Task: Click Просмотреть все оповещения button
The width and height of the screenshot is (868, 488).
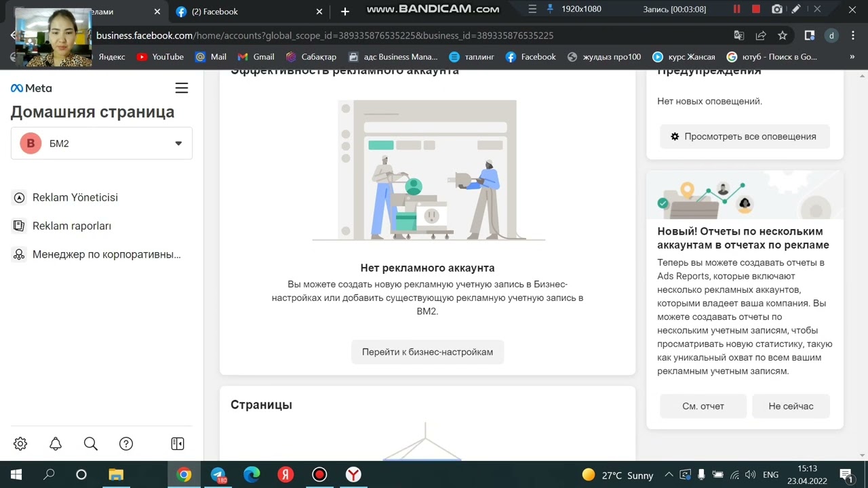Action: point(745,136)
